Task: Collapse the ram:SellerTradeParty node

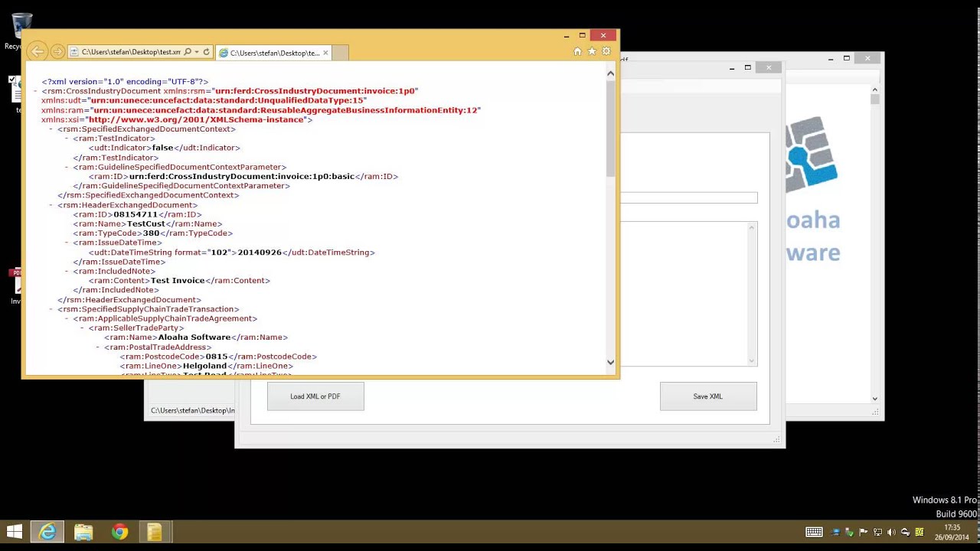Action: (82, 328)
